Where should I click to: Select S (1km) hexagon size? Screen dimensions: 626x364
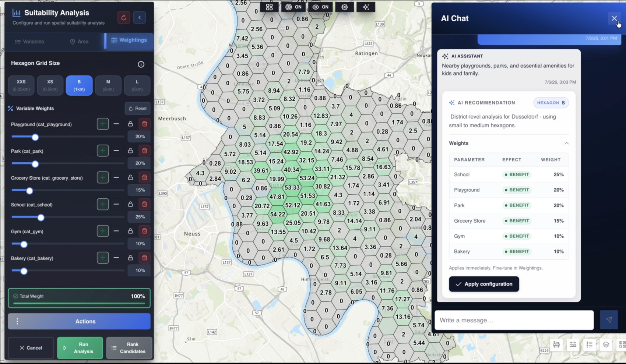point(79,85)
